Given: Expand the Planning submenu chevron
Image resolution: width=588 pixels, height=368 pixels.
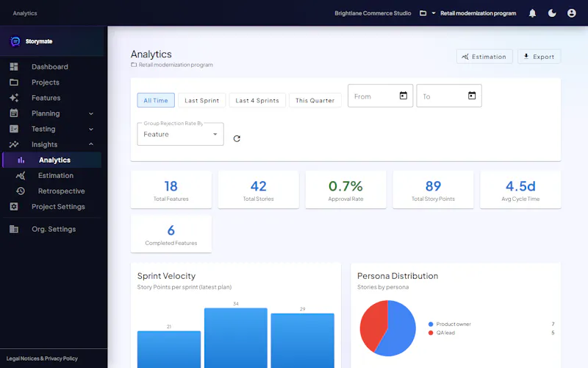Looking at the screenshot, I should [91, 113].
